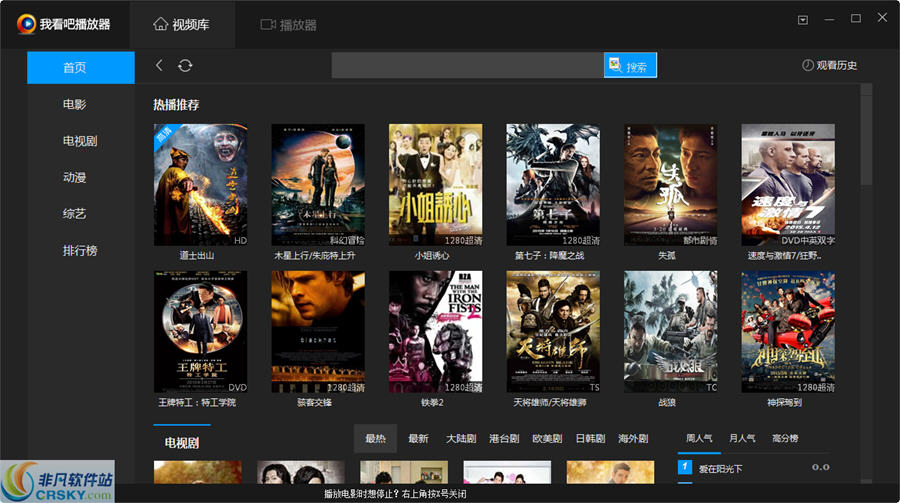Open the title bar dropdown menu icon

coord(803,20)
